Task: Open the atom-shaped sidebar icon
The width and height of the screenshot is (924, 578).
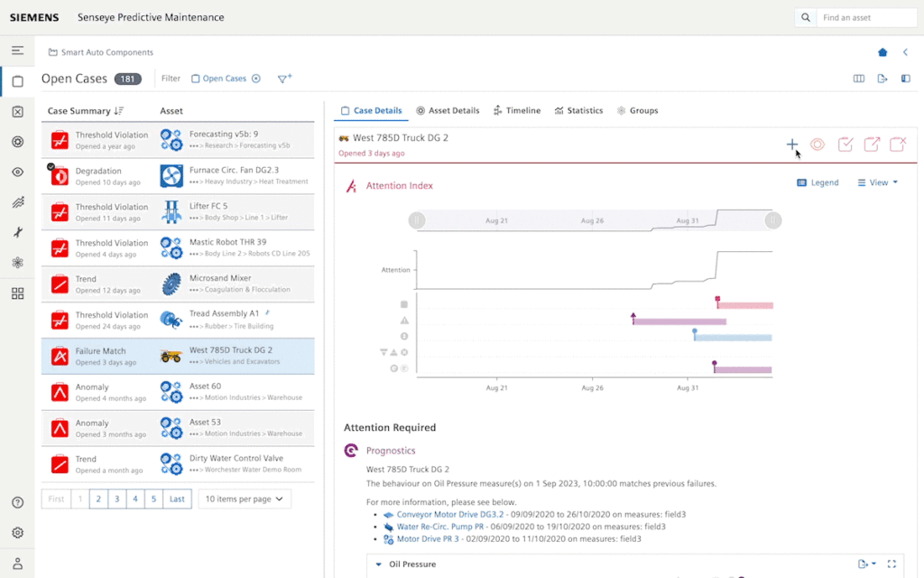Action: (x=18, y=263)
